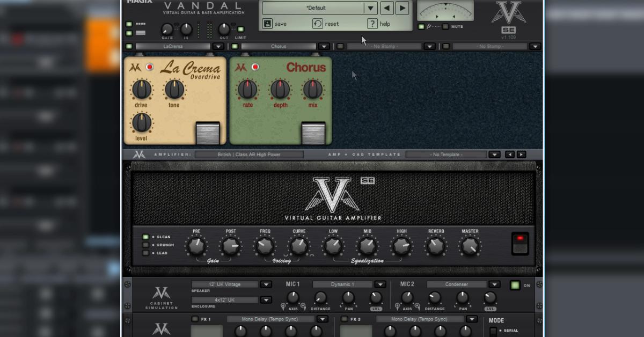
Task: Click the GATE knob
Action: pyautogui.click(x=167, y=30)
